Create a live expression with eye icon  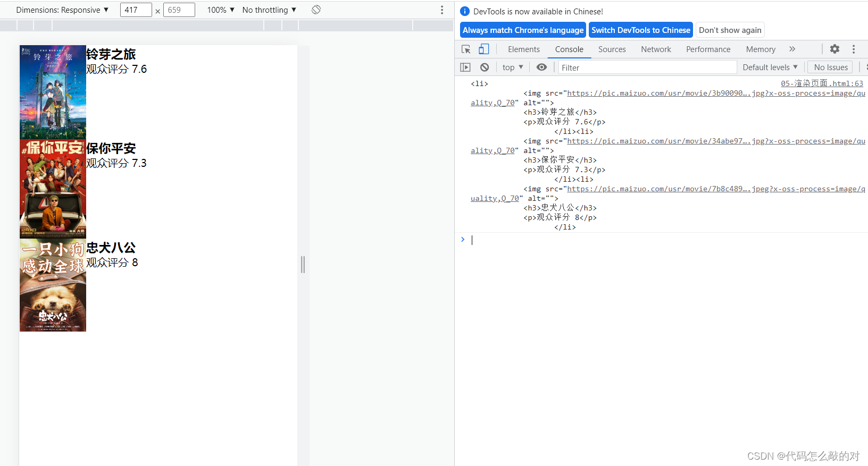point(541,67)
